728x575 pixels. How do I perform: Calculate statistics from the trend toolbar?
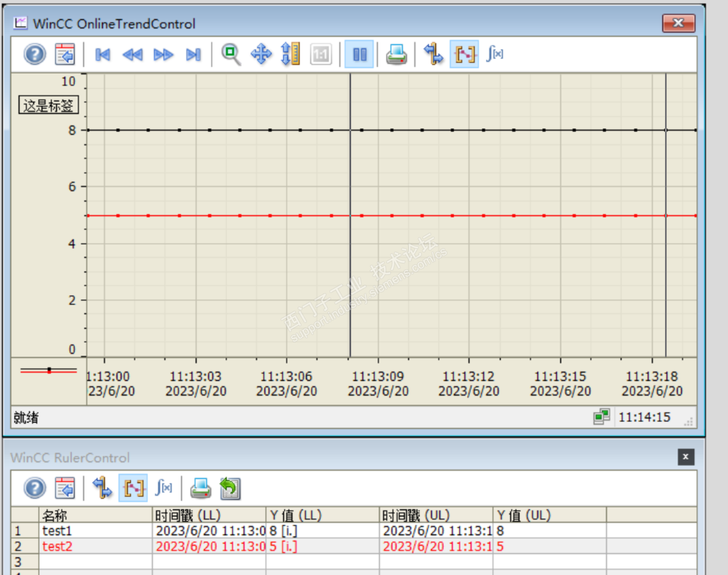(x=495, y=54)
